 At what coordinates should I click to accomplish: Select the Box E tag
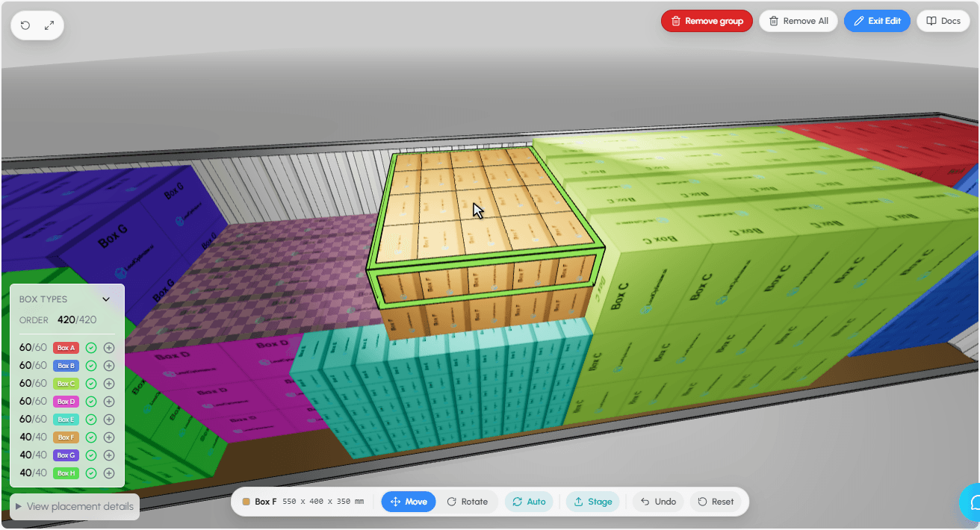coord(66,420)
